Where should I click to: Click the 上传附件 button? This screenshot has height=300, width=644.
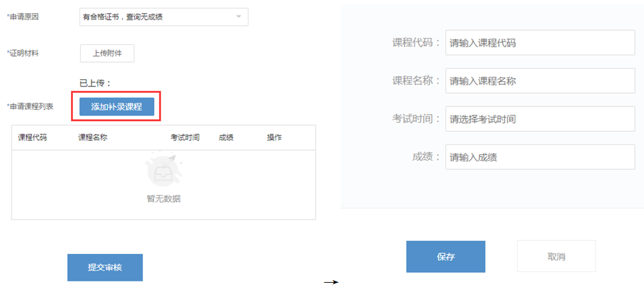point(107,53)
